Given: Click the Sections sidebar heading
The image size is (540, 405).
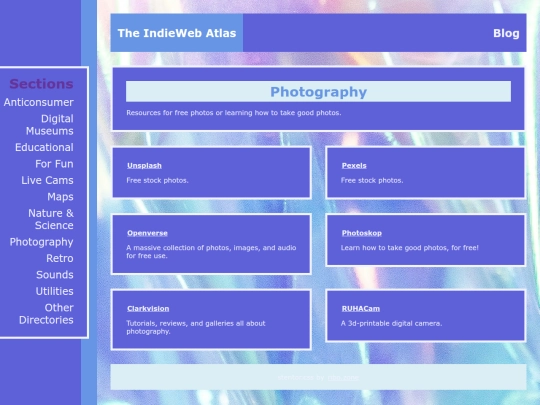Looking at the screenshot, I should (x=41, y=84).
